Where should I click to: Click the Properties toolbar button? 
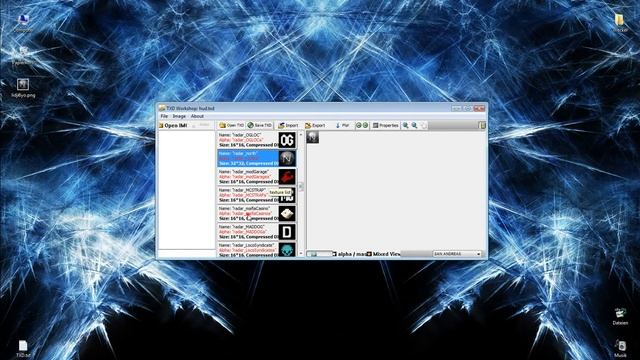(x=385, y=125)
